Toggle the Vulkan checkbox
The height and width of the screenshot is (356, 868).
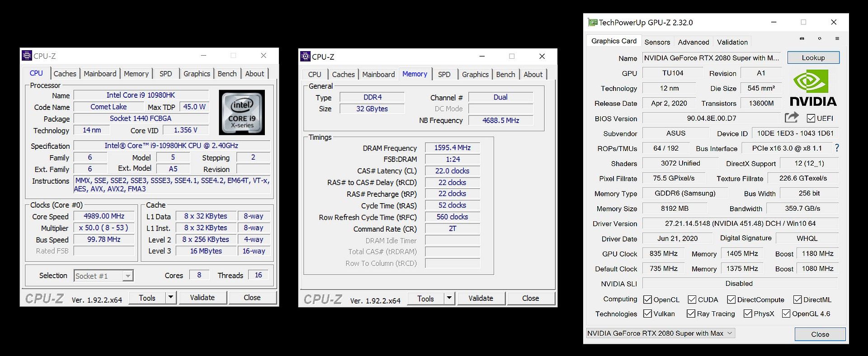(x=647, y=313)
